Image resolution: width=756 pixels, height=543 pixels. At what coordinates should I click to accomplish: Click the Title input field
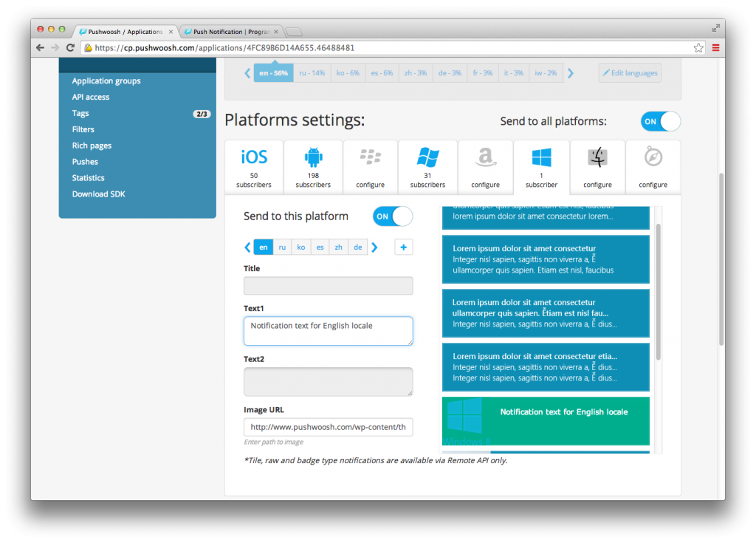pyautogui.click(x=328, y=286)
